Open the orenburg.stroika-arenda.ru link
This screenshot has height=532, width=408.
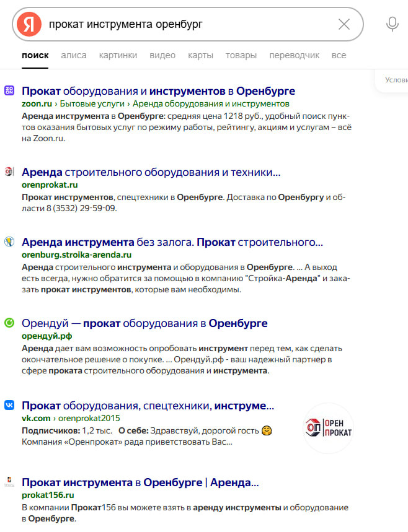[76, 255]
